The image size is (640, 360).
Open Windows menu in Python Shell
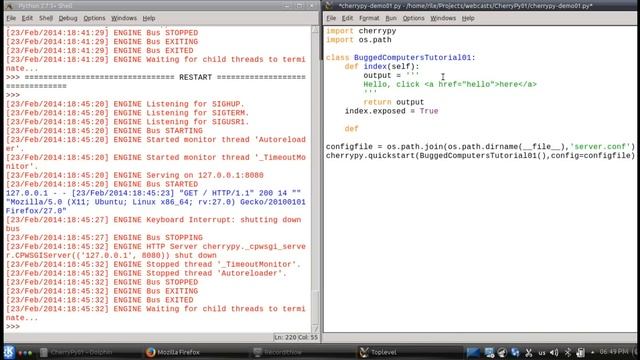click(x=124, y=18)
